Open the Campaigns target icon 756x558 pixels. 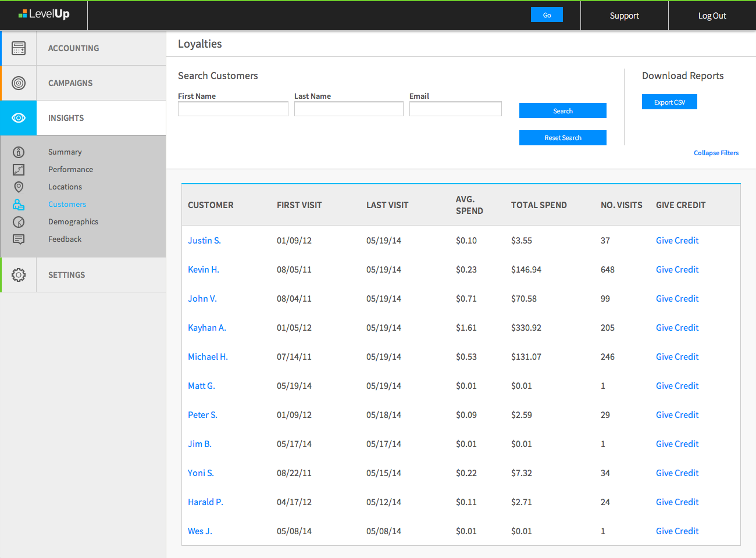click(x=19, y=83)
